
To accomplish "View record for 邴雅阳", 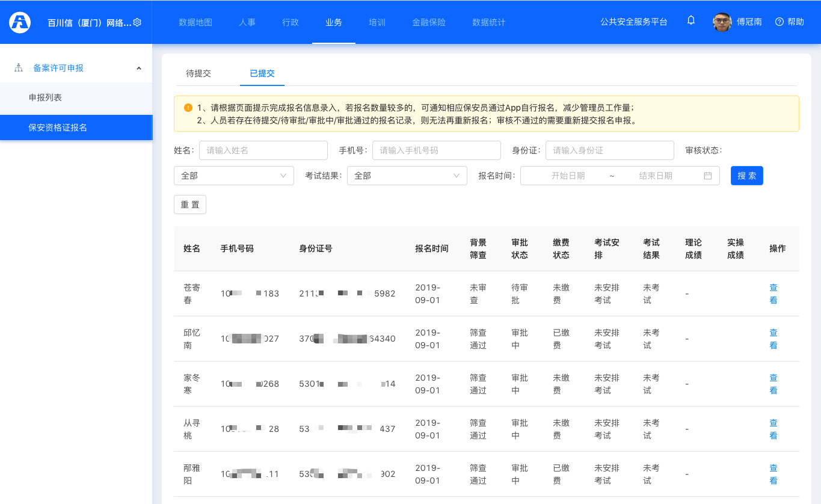I will [x=773, y=474].
